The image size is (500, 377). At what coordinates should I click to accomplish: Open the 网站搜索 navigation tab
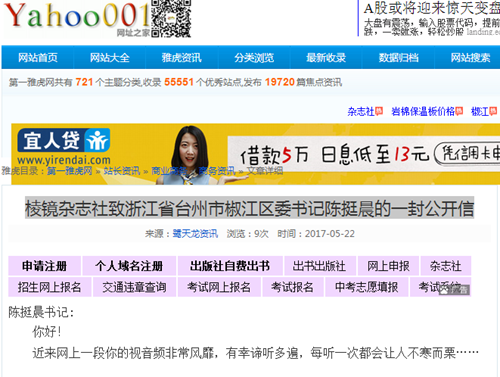click(470, 58)
